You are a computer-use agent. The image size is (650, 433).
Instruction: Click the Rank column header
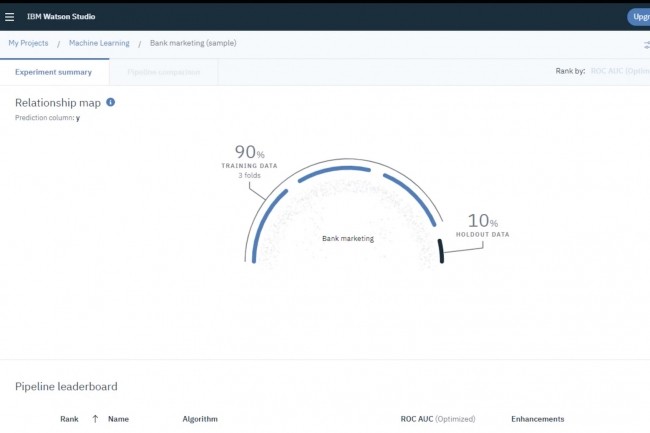[69, 419]
